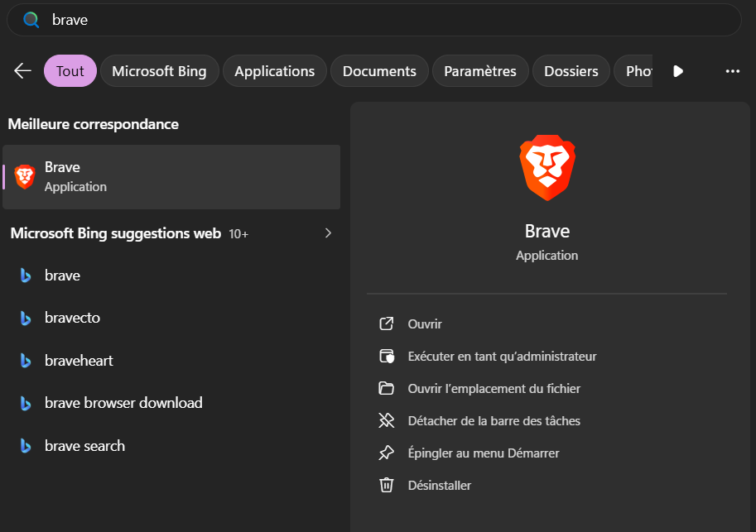
Task: Click Bing icon beside brave search
Action: point(26,446)
